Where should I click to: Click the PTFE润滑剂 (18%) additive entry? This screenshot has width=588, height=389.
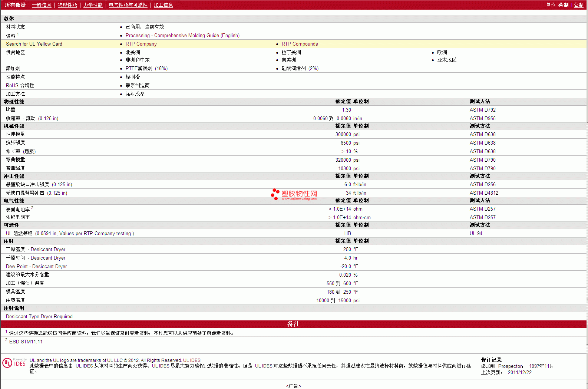tap(146, 69)
